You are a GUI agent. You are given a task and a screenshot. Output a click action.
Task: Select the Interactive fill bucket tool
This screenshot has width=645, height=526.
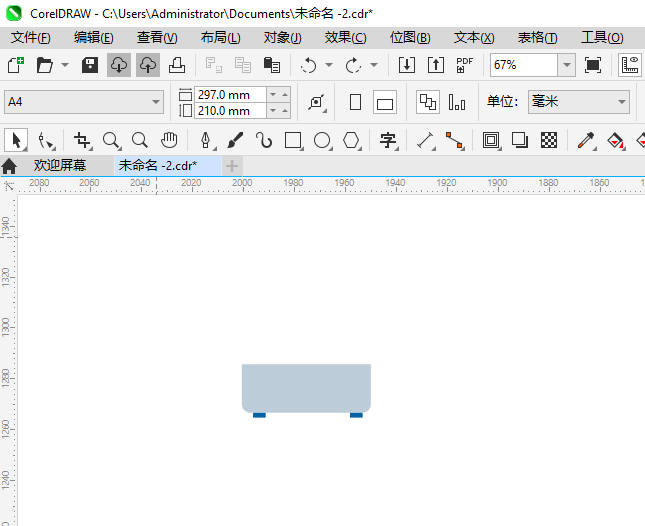(615, 140)
